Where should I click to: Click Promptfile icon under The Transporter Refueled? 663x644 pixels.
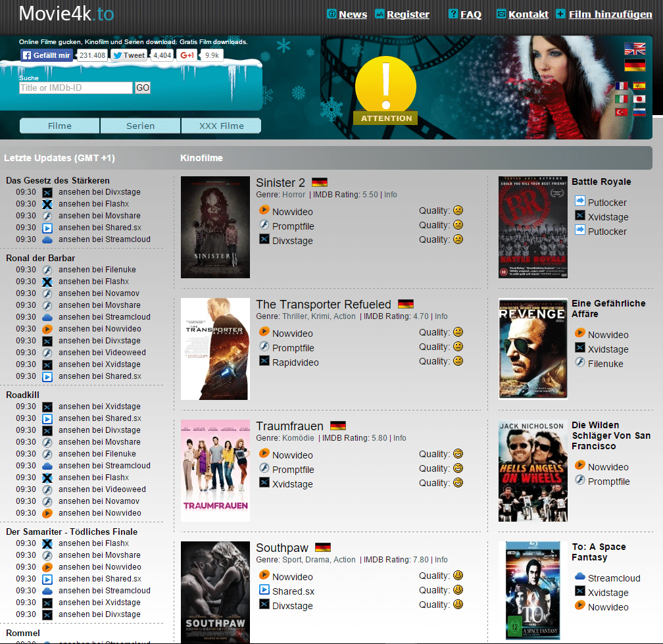coord(264,346)
